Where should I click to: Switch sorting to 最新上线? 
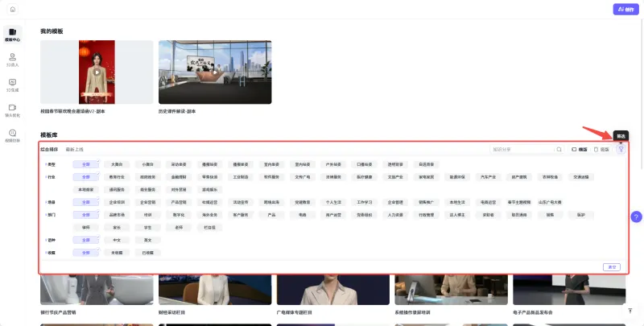pyautogui.click(x=75, y=150)
